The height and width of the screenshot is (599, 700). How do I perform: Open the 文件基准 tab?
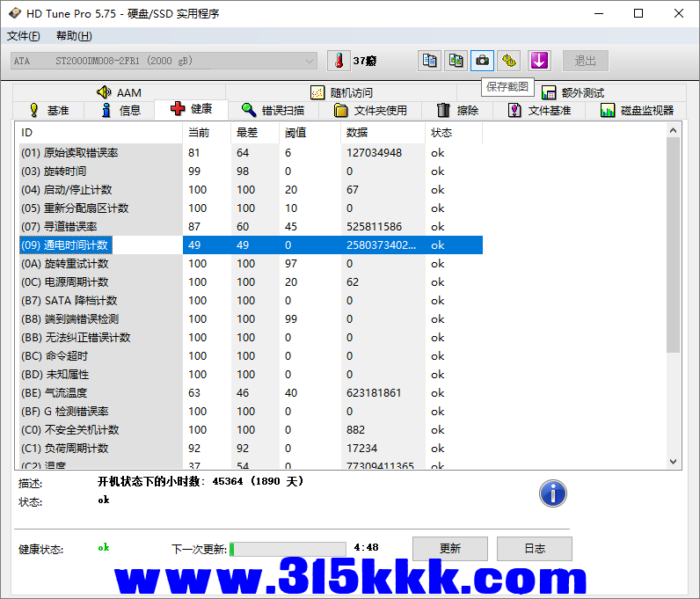(539, 110)
